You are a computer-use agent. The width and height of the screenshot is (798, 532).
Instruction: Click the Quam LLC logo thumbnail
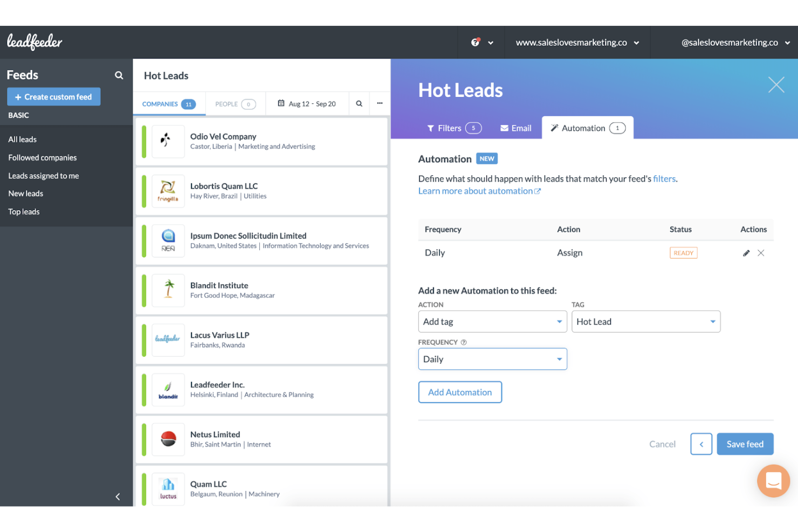(168, 488)
